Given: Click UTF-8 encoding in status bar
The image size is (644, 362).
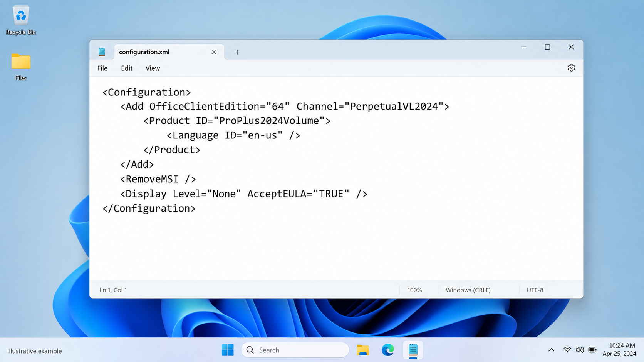Looking at the screenshot, I should coord(535,290).
